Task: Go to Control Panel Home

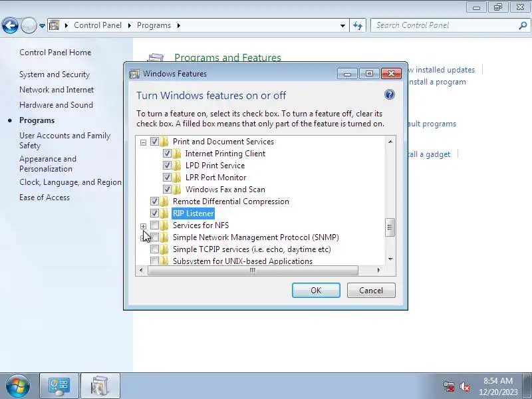Action: [x=55, y=53]
